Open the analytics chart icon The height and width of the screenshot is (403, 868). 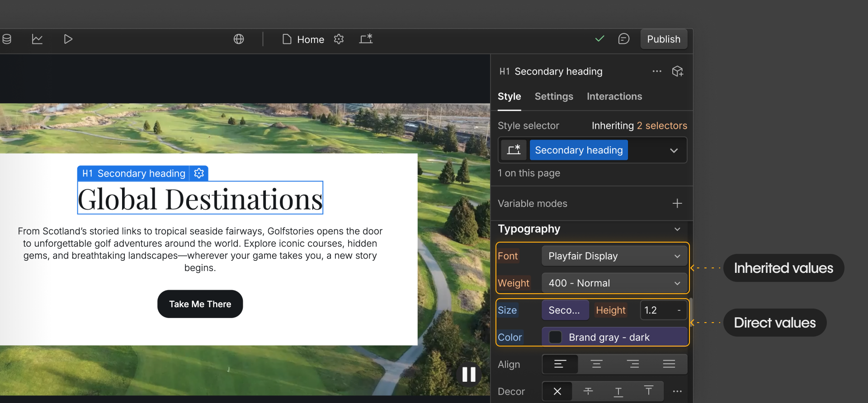[37, 39]
